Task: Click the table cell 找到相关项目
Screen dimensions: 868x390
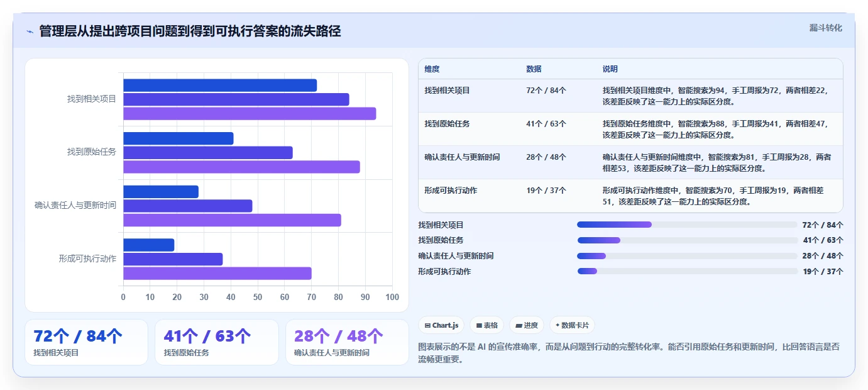Action: (447, 90)
